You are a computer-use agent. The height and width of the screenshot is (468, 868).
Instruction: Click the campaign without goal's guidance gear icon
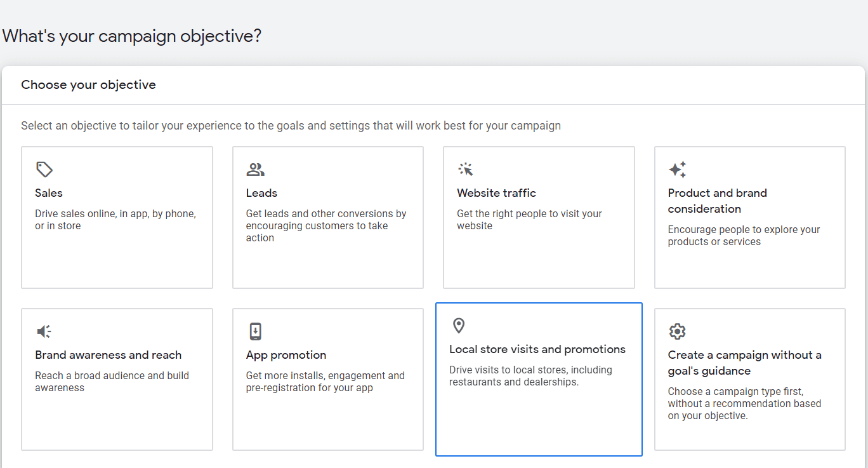(677, 331)
